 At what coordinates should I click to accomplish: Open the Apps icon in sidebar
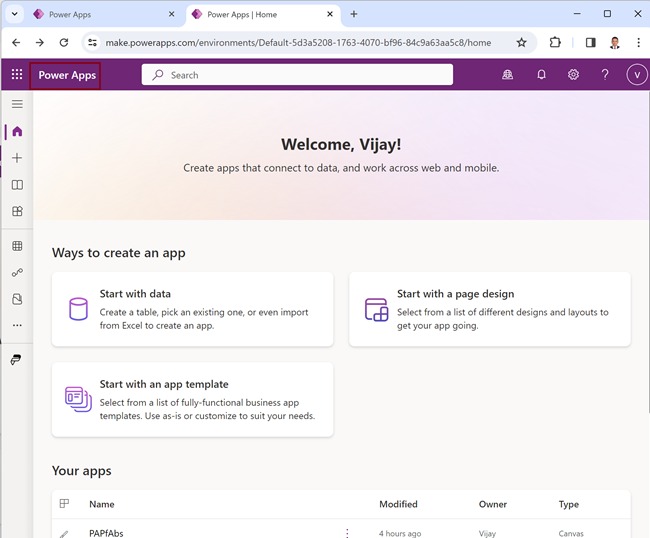[x=17, y=211]
